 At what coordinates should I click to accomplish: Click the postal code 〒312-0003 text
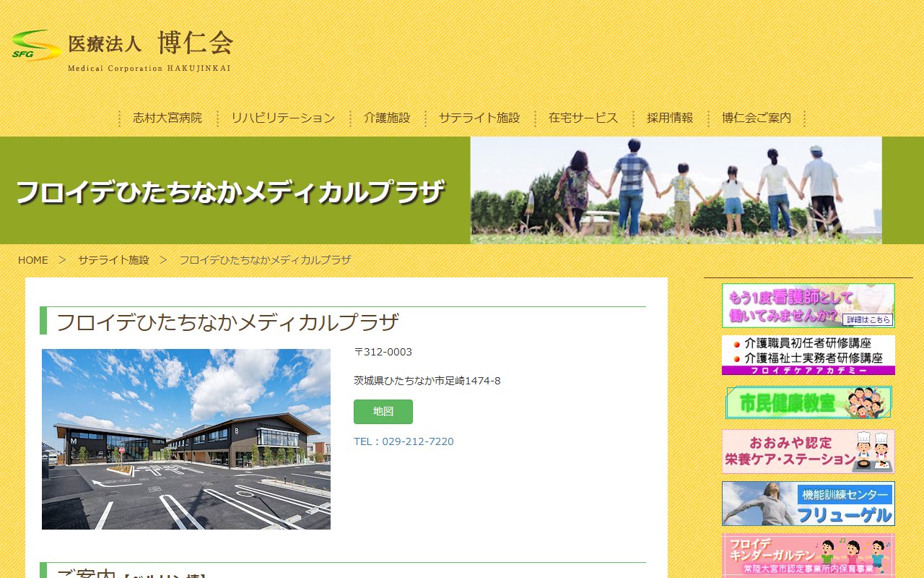[383, 352]
